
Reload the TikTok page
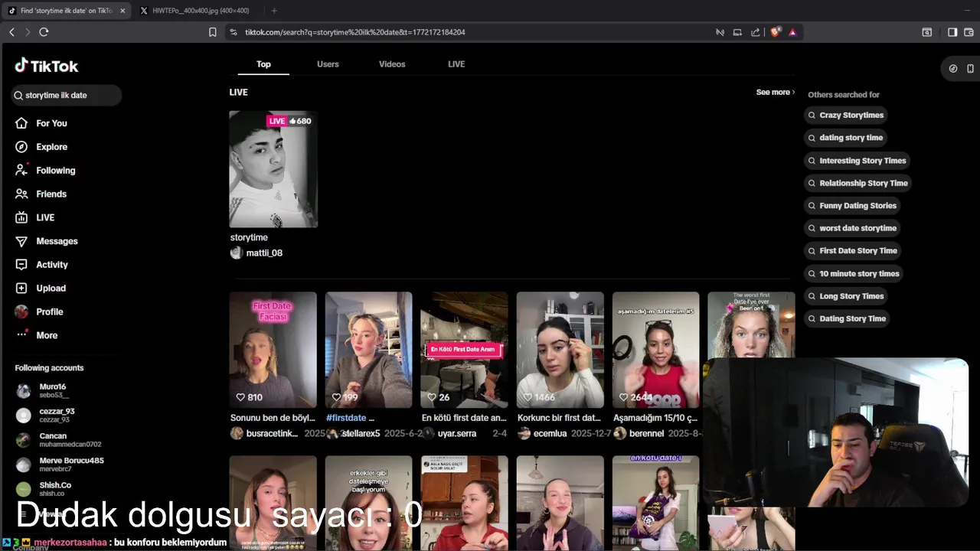[x=44, y=32]
